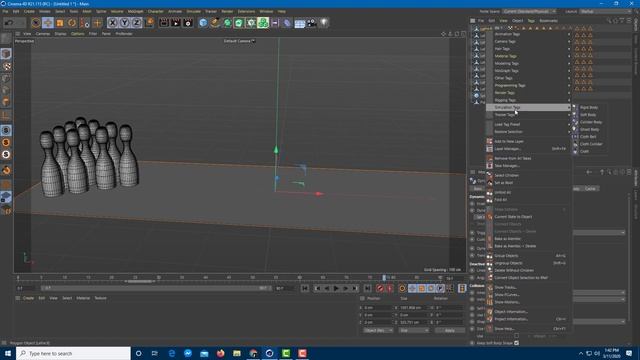Toggle Scale keyframe recording button

click(422, 289)
